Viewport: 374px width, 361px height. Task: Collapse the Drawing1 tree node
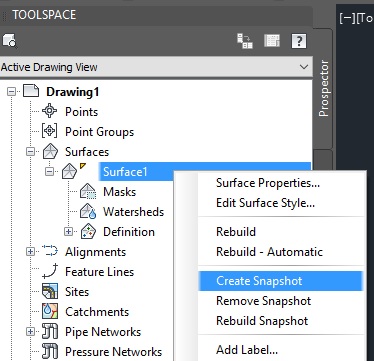pyautogui.click(x=12, y=92)
